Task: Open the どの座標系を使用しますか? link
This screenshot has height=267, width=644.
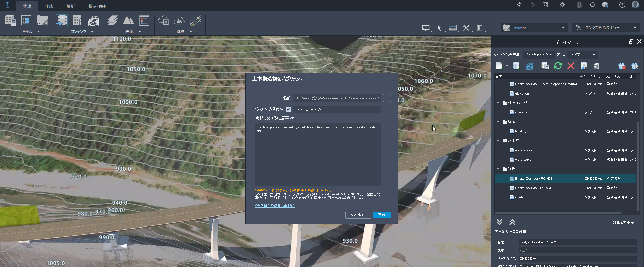Action: (x=274, y=206)
